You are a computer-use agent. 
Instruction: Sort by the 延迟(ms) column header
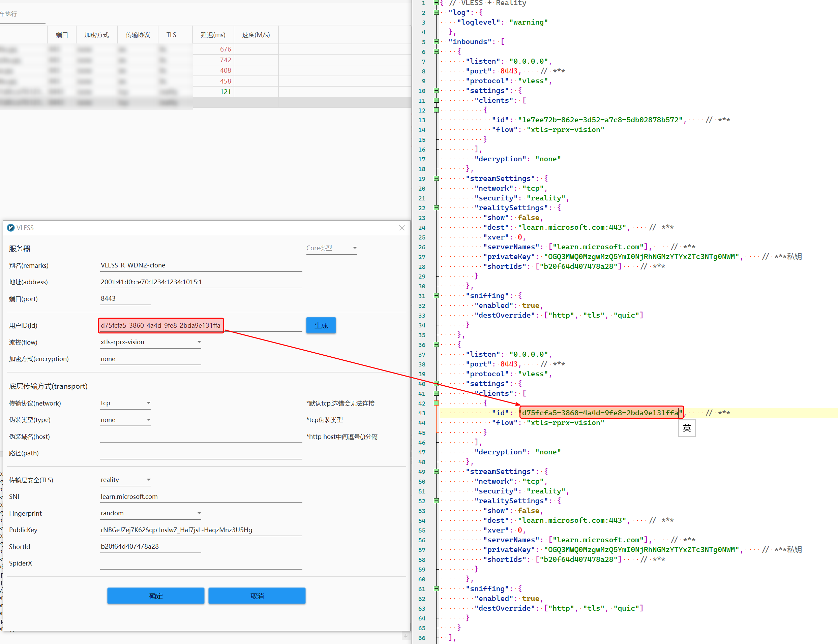click(213, 35)
